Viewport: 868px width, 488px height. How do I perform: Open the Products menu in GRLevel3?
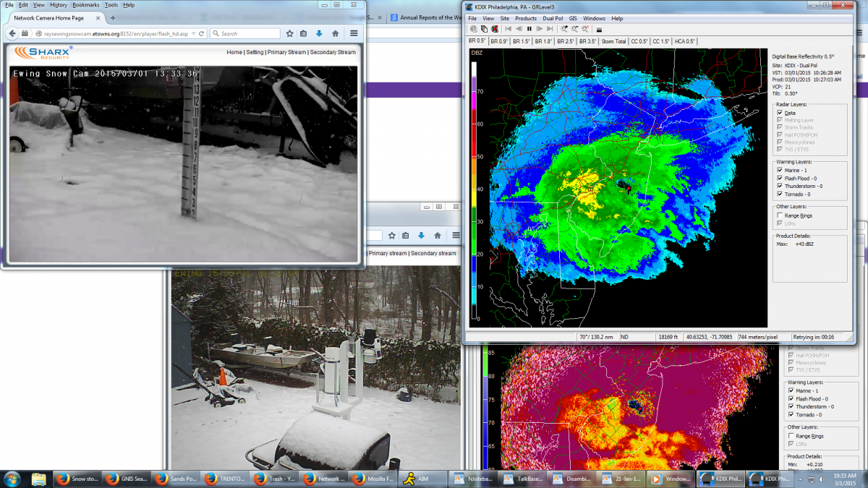point(526,18)
